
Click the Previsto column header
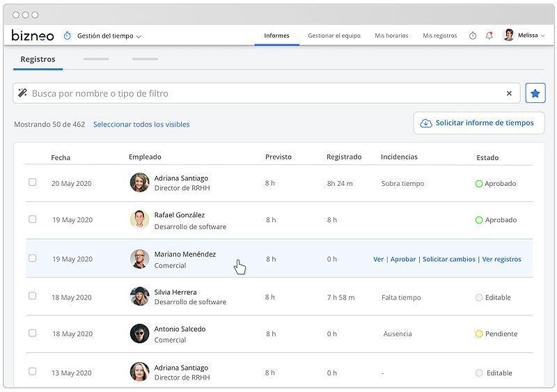click(x=278, y=157)
